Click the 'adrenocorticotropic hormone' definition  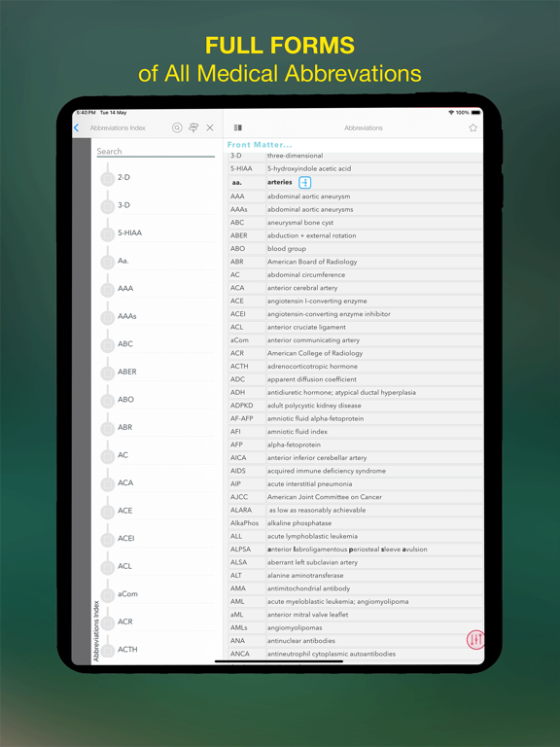[312, 367]
